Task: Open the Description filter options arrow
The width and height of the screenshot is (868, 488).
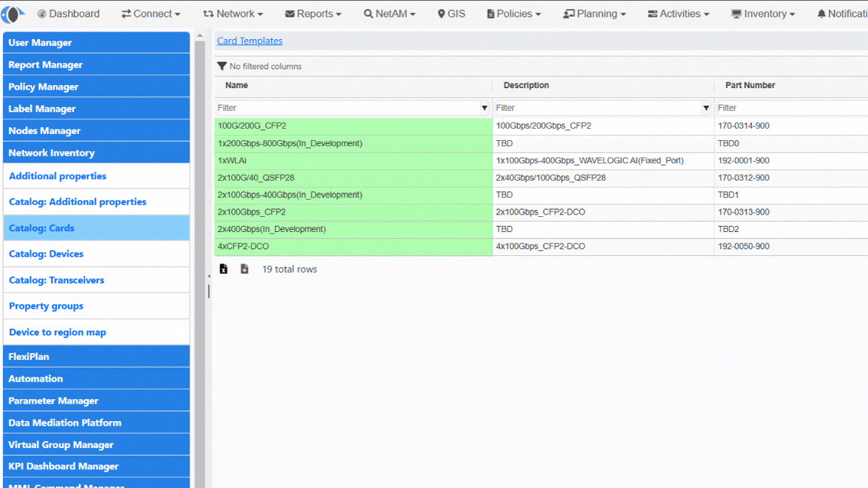Action: (x=706, y=108)
